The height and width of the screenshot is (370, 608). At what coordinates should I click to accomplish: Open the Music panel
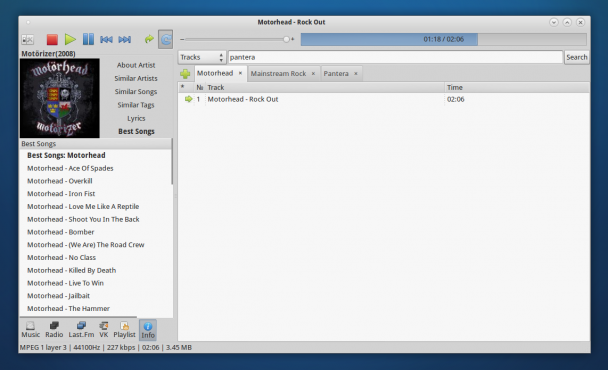click(30, 330)
